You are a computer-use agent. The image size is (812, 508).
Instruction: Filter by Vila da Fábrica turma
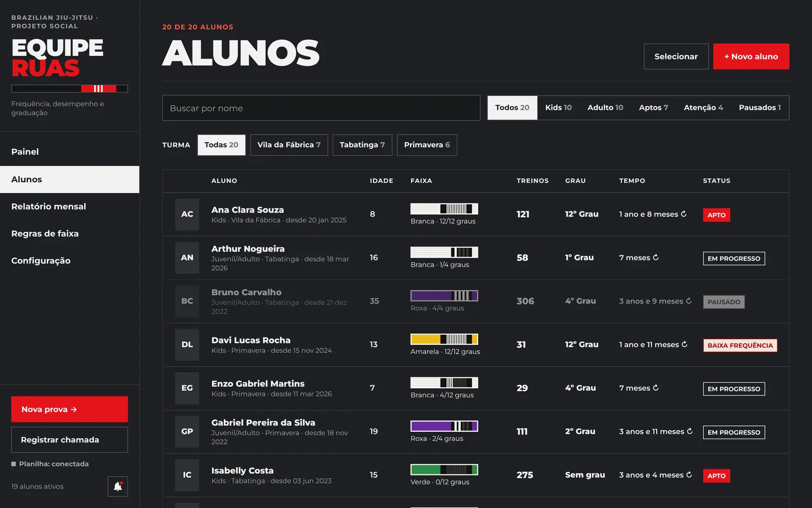(289, 145)
